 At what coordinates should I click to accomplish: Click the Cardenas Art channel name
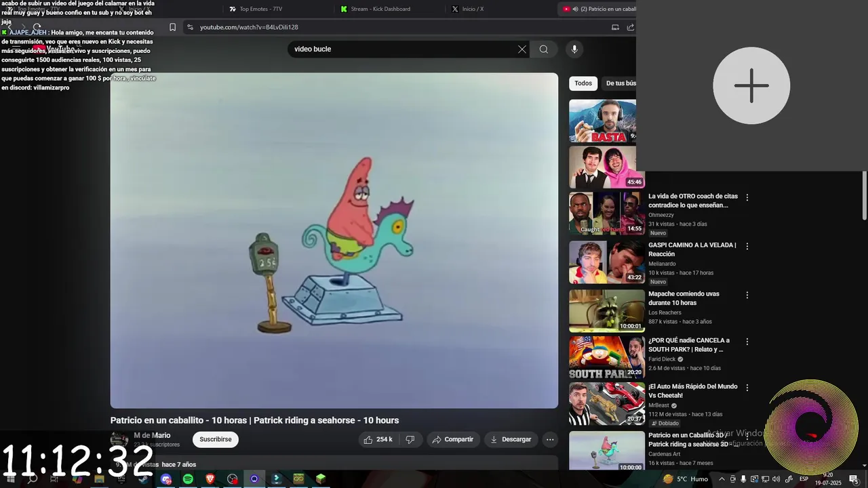664,454
